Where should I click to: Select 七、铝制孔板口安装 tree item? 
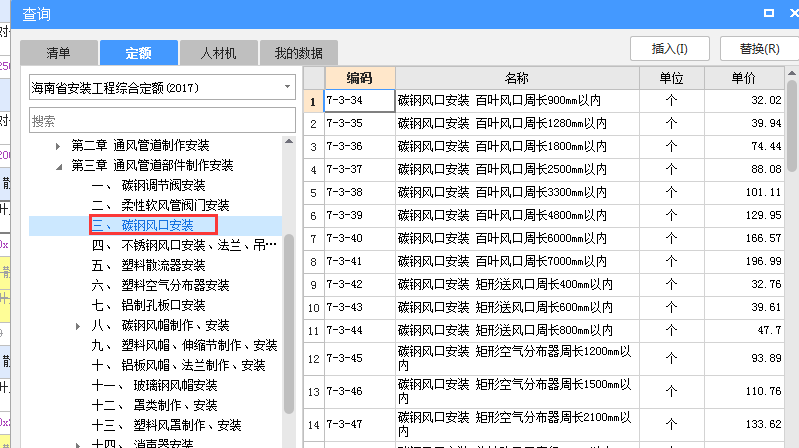click(x=148, y=305)
